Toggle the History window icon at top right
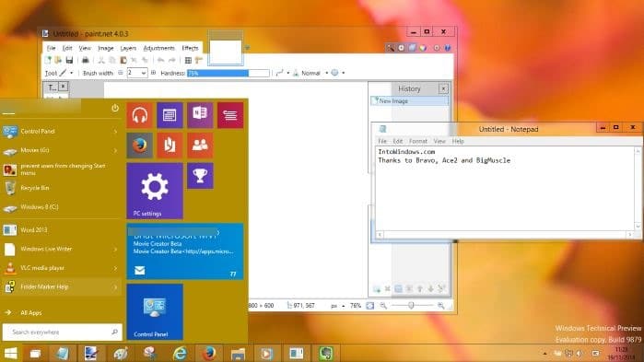Image resolution: width=644 pixels, height=362 pixels. tap(401, 48)
